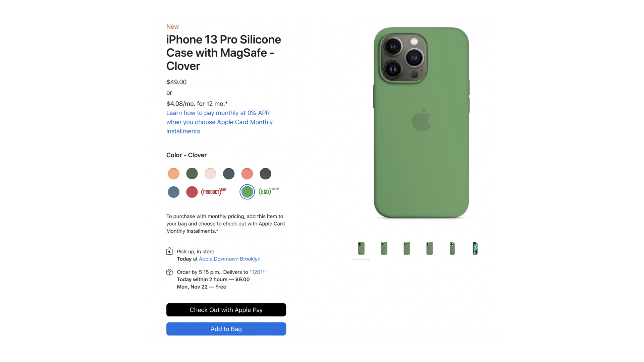The width and height of the screenshot is (644, 362).
Task: Pick the red color swatch
Action: point(192,192)
